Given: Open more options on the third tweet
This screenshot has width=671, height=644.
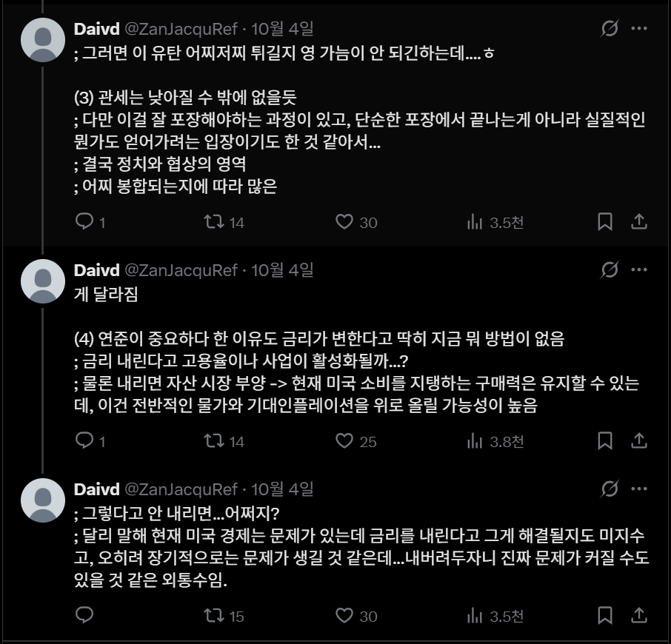Looking at the screenshot, I should [639, 489].
